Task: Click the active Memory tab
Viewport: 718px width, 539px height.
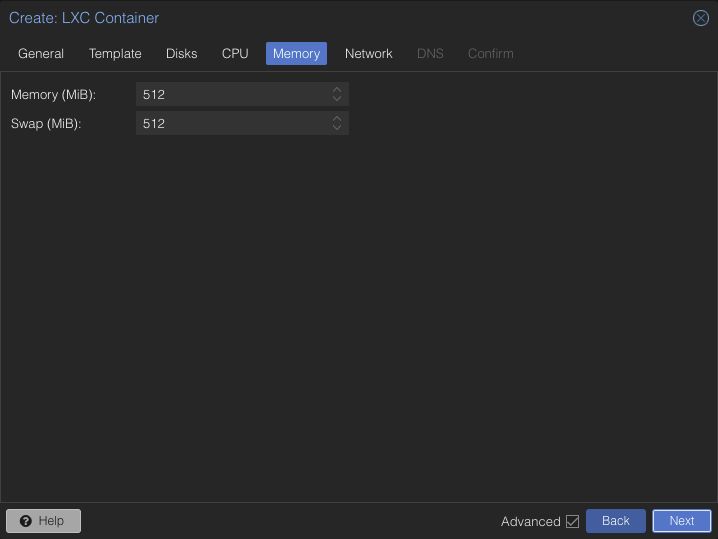Action: pos(296,54)
